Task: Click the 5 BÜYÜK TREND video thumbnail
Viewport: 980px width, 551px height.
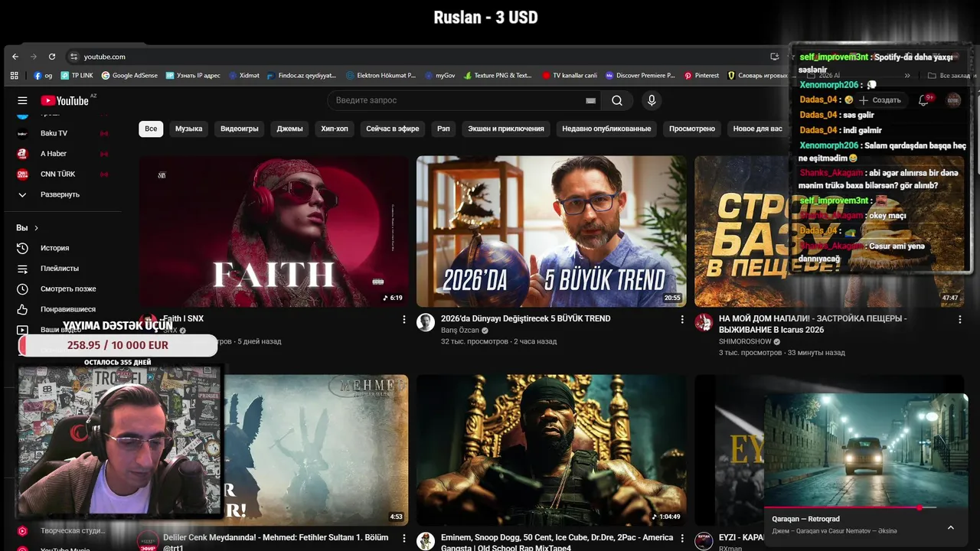Action: 551,232
